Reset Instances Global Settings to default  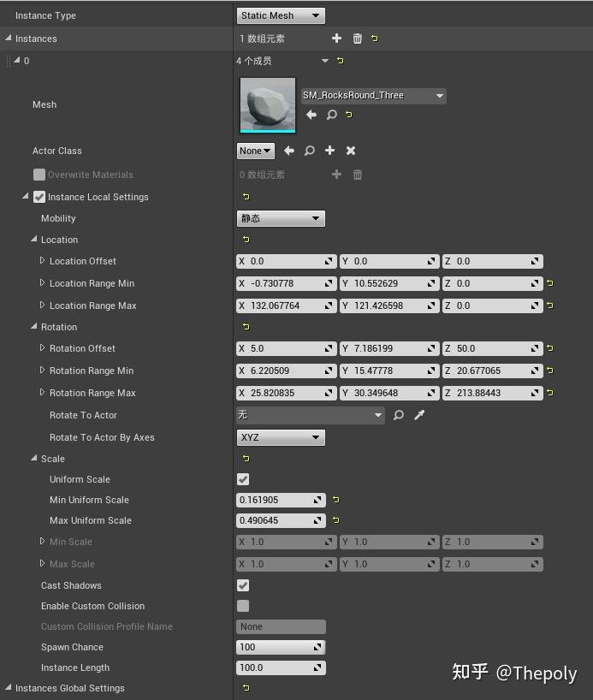(x=246, y=688)
